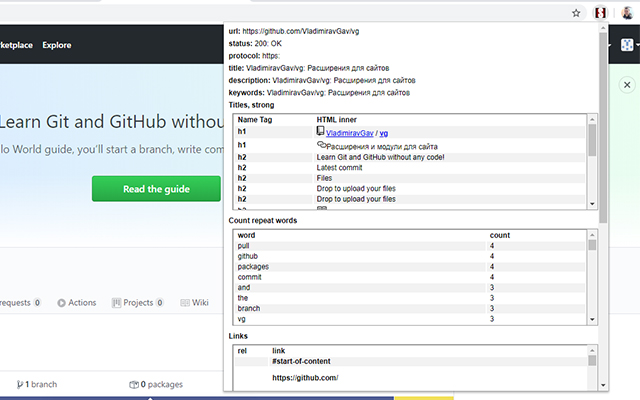
Task: Open the Chrome profile avatar
Action: (x=627, y=13)
